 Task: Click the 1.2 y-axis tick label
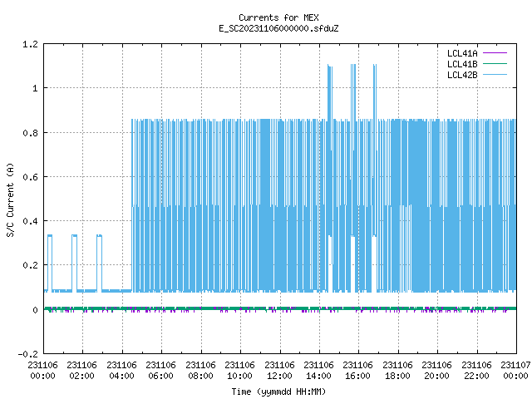pyautogui.click(x=30, y=44)
